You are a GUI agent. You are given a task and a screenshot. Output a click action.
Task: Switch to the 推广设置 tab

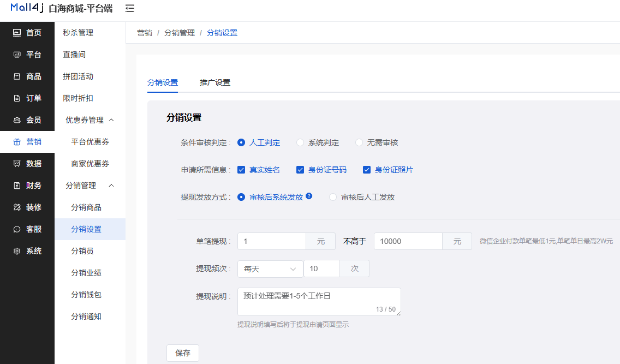point(214,82)
